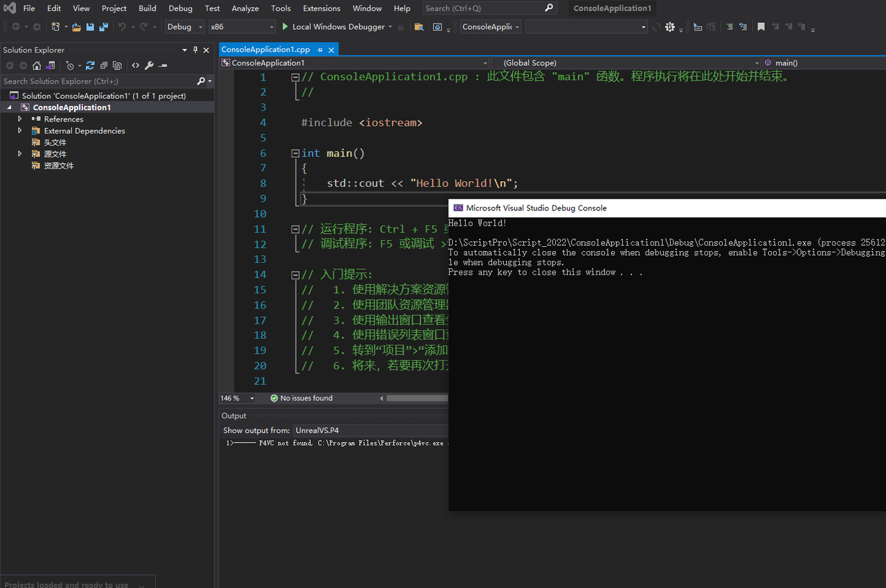Click the New Project toolbar icon
The height and width of the screenshot is (588, 886).
point(55,27)
